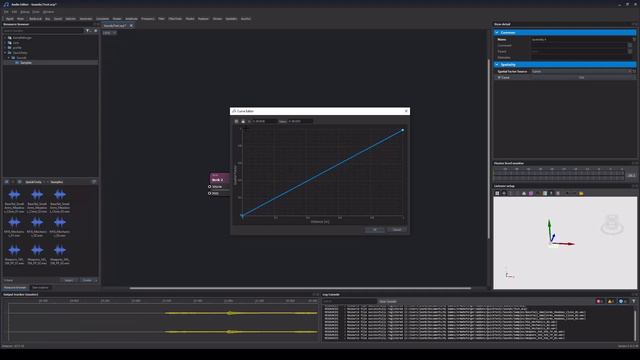
Task: Click the Value field in Curve Editor toolbar
Action: point(300,121)
